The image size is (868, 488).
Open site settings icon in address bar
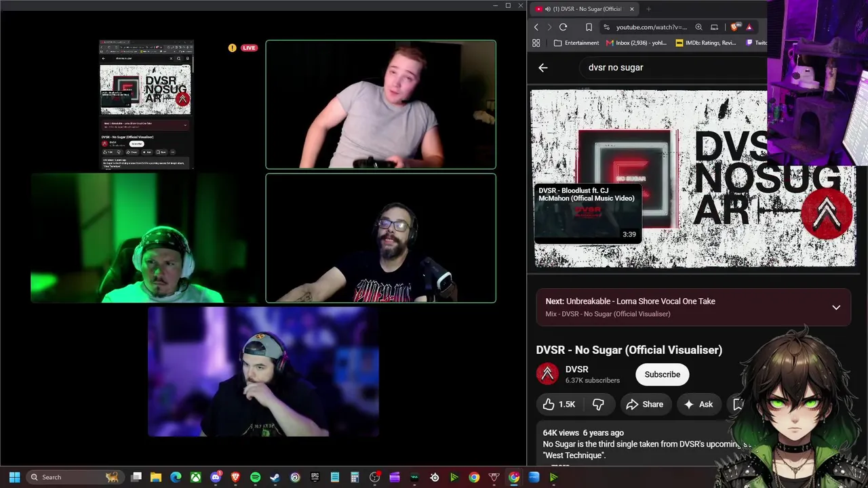pos(606,27)
